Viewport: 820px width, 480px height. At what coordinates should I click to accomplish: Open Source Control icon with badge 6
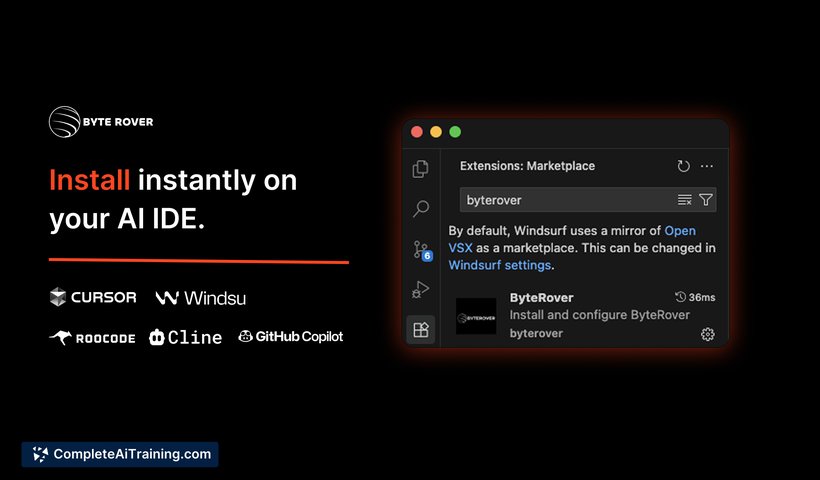coord(422,250)
